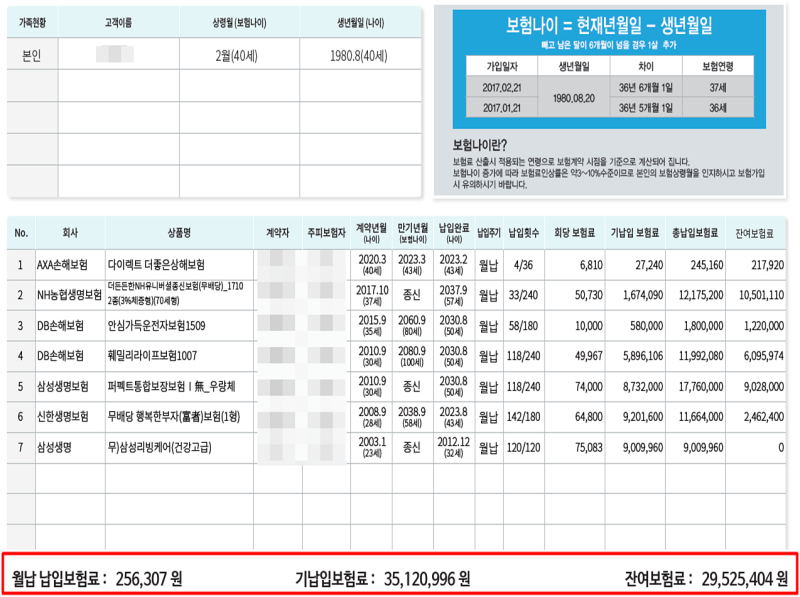Click the 생년월일 (나이) column header
Screen dimensions: 800x597
click(x=360, y=23)
